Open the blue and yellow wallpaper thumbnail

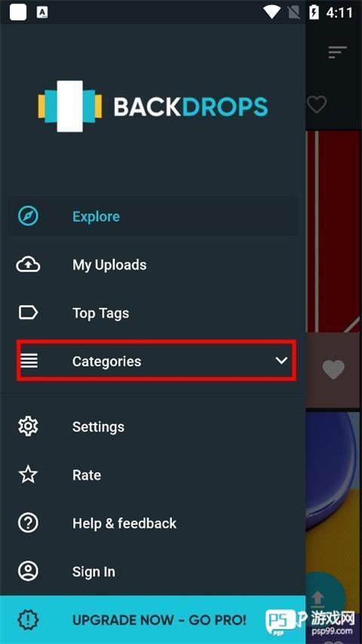(x=333, y=493)
